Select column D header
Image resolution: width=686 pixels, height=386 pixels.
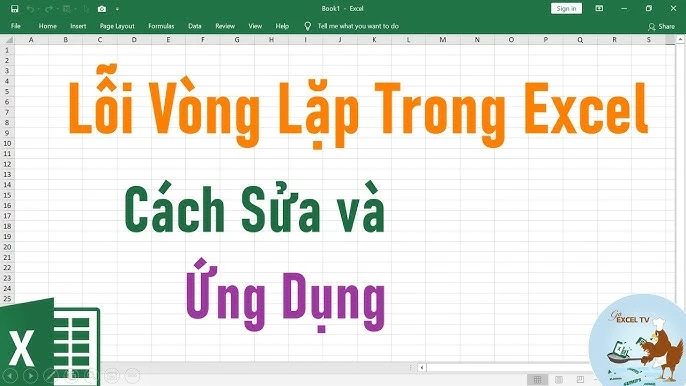(134, 40)
